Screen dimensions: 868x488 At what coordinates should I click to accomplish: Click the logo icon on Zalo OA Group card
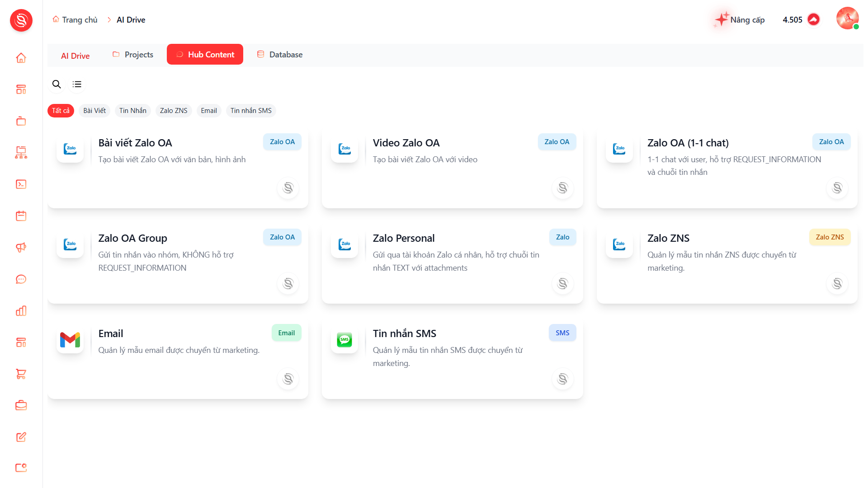coord(288,284)
